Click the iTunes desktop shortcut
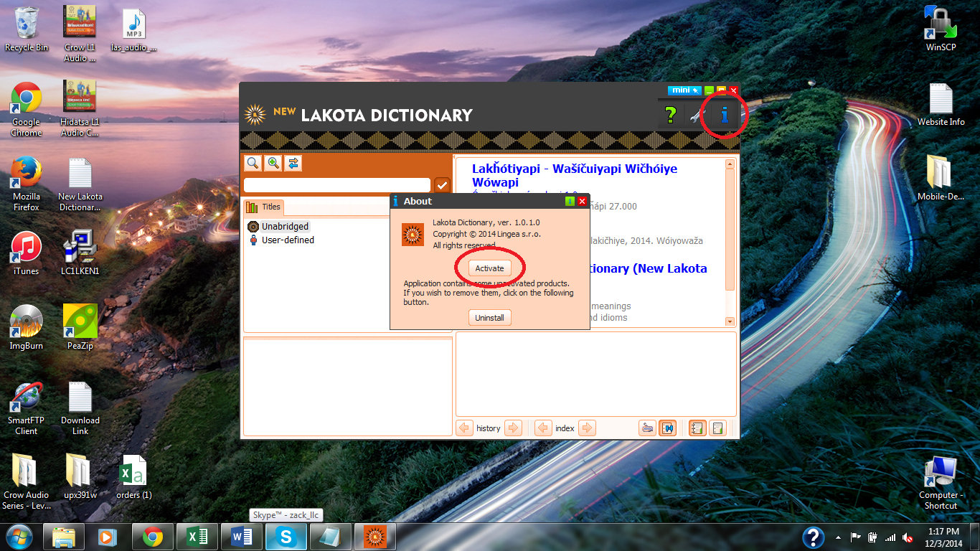Image resolution: width=980 pixels, height=551 pixels. [27, 253]
